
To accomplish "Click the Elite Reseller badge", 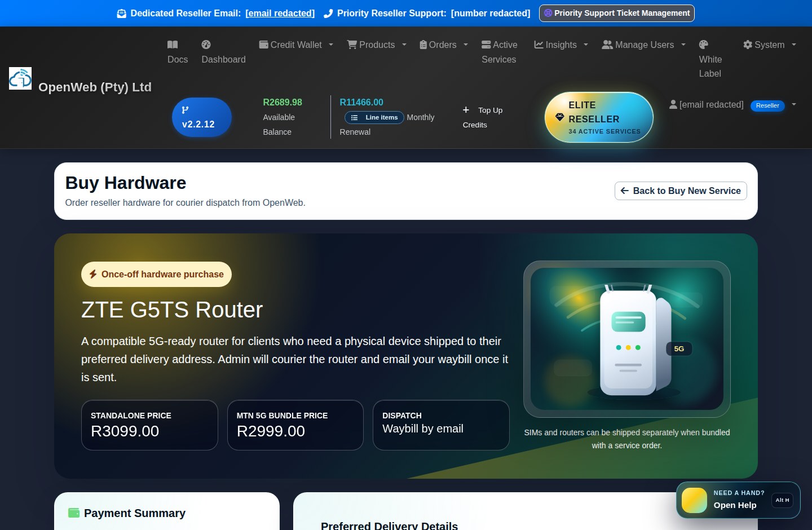I will click(x=599, y=117).
